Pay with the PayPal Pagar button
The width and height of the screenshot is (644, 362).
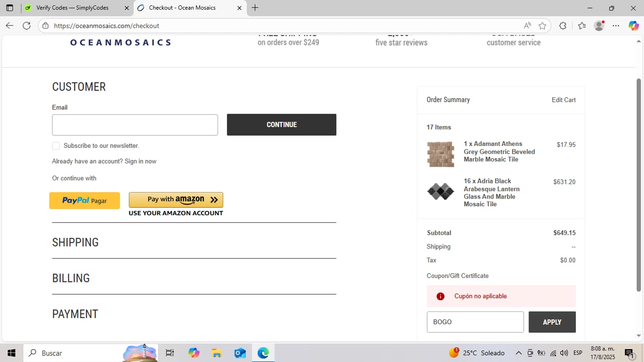[x=85, y=201]
